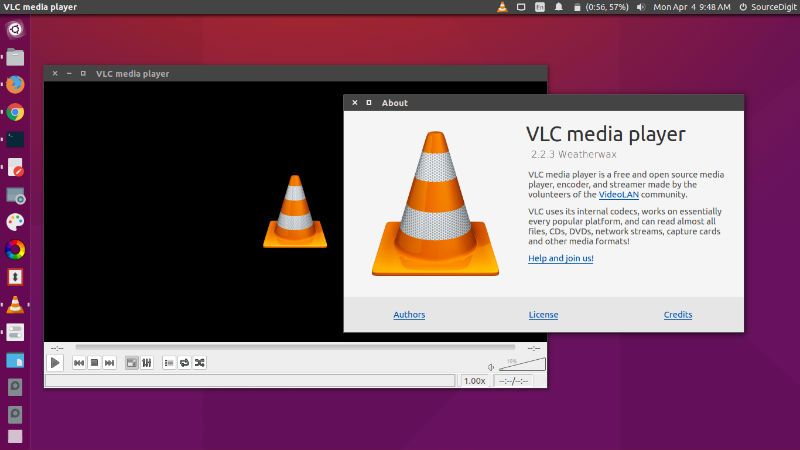Screen dimensions: 800x450
Task: Open Terminal from the dock
Action: pyautogui.click(x=15, y=140)
